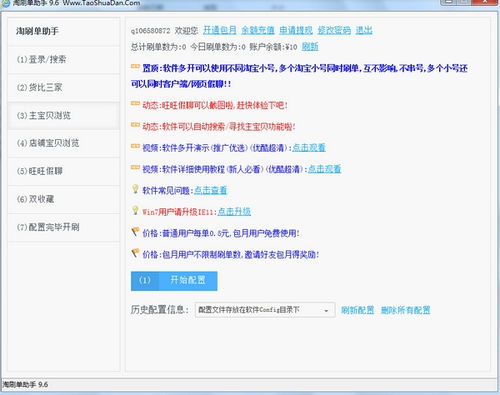The height and width of the screenshot is (395, 500).
Task: Open the (3)主宝贝浏览 tab
Action: (x=64, y=116)
